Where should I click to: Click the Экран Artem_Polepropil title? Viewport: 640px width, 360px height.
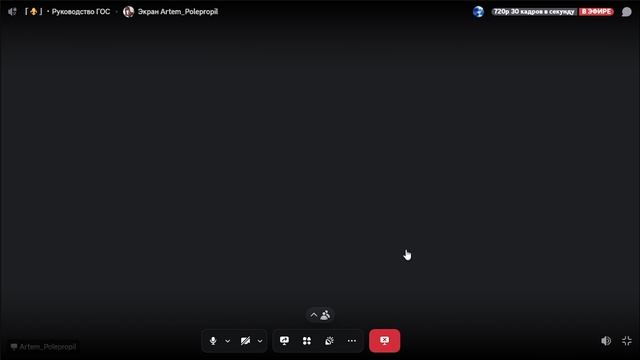[178, 12]
